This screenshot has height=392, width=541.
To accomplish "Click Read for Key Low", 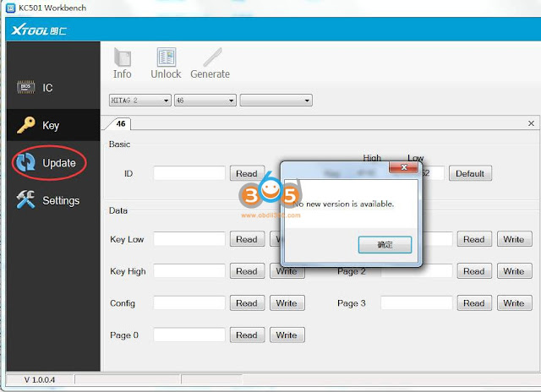I will click(247, 239).
